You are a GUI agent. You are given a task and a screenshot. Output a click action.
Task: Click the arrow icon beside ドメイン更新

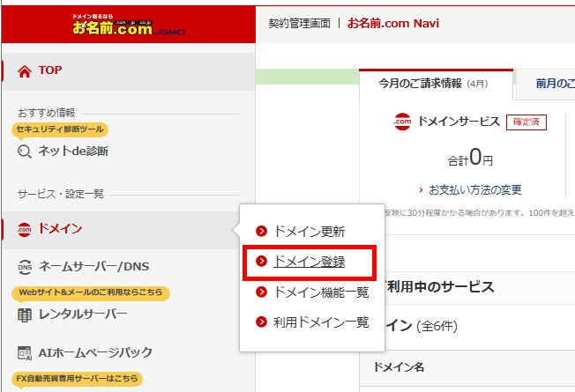tap(261, 231)
